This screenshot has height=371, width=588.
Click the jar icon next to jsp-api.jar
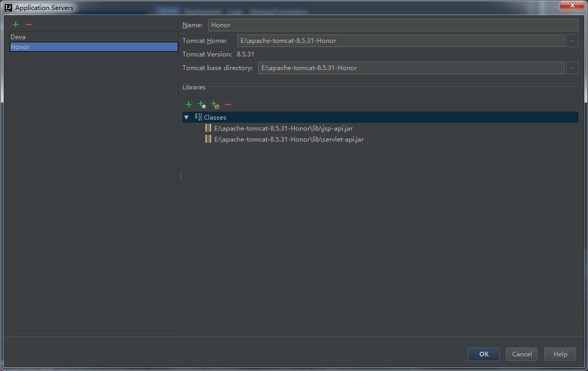[208, 128]
